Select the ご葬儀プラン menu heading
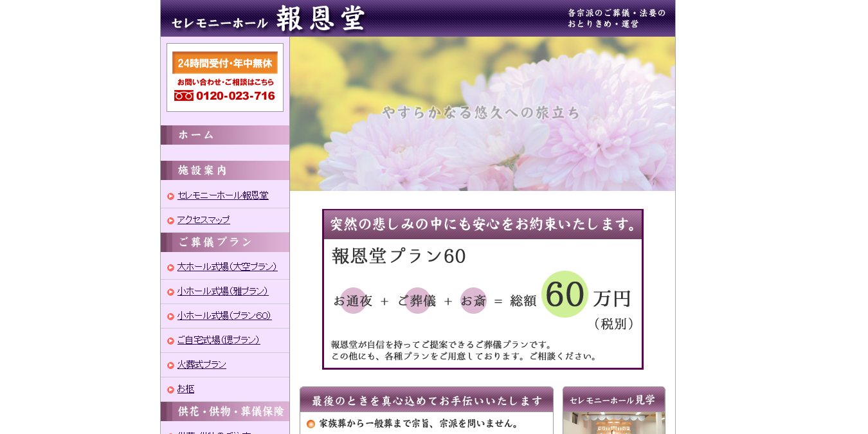Viewport: 868px width, 434px height. coord(225,242)
